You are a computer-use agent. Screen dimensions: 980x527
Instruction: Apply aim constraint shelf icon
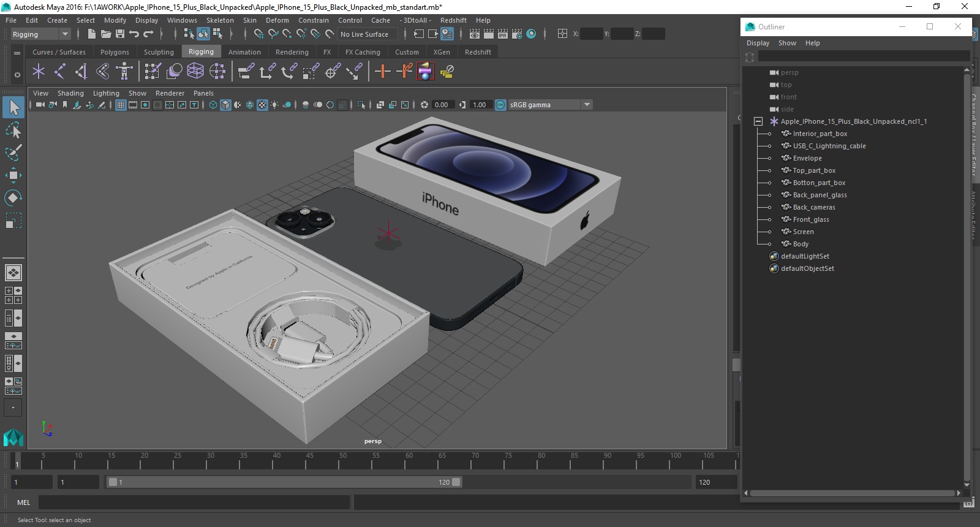[x=333, y=72]
